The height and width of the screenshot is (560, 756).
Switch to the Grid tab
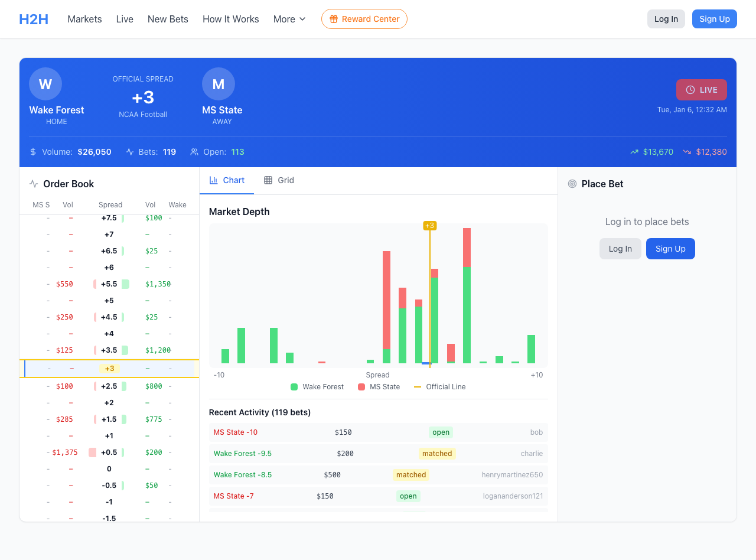tap(279, 180)
